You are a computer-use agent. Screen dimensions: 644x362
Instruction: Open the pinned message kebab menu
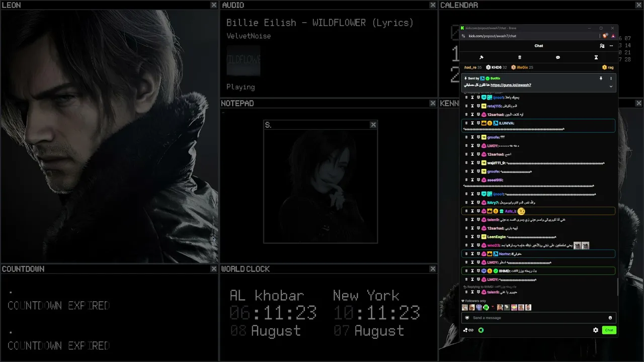point(611,78)
